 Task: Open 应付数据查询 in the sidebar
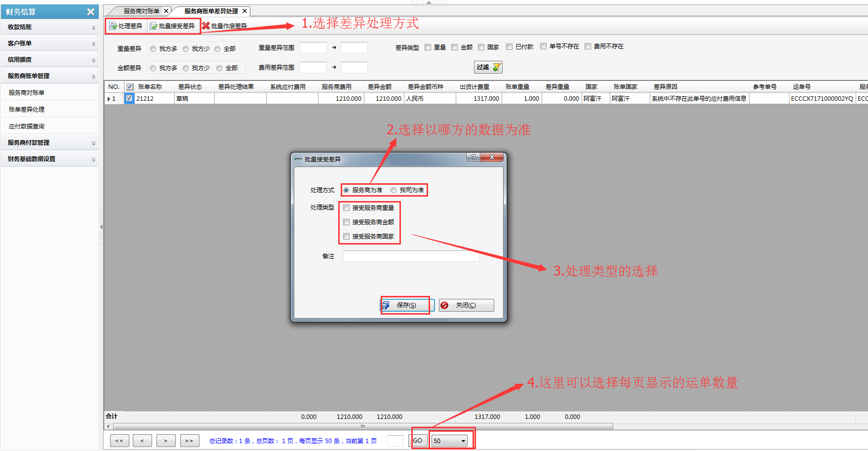[x=27, y=126]
